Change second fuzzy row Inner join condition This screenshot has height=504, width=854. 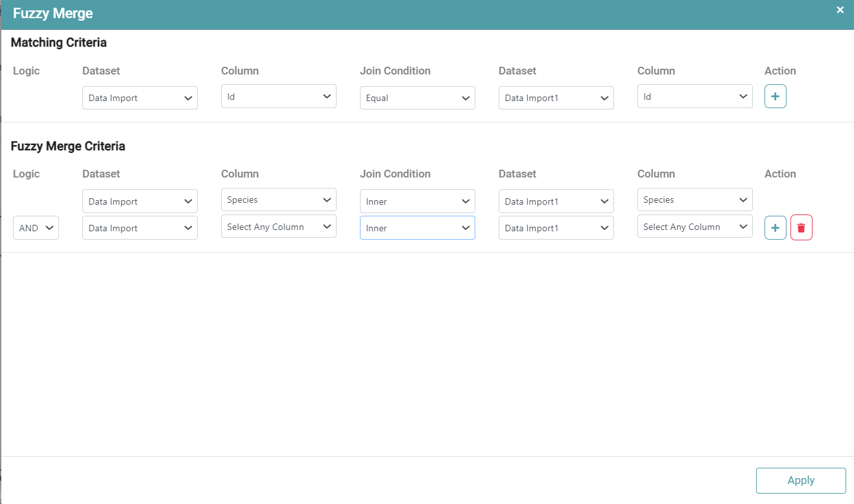417,228
